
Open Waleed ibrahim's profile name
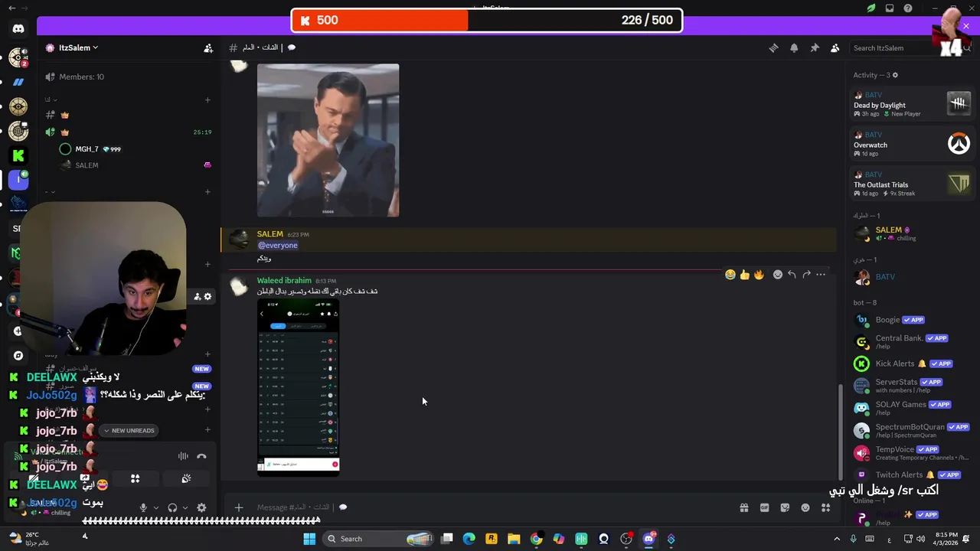(x=284, y=281)
